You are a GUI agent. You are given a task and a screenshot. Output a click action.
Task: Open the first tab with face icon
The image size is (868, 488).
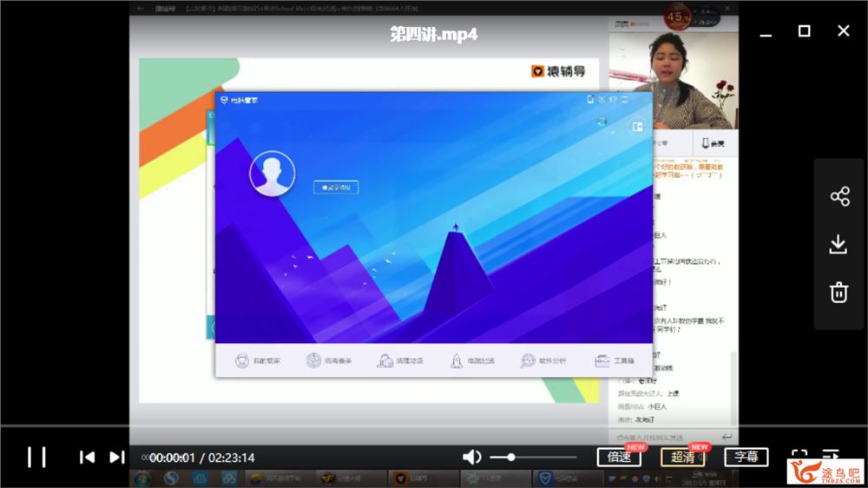(x=258, y=360)
